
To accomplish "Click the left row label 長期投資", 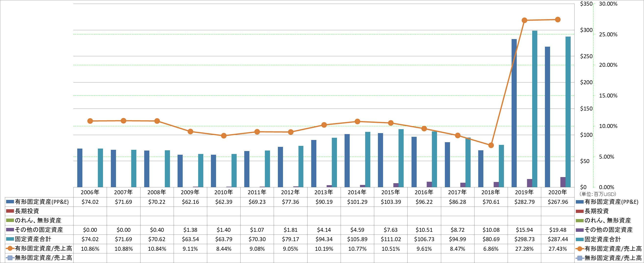I will tap(27, 211).
